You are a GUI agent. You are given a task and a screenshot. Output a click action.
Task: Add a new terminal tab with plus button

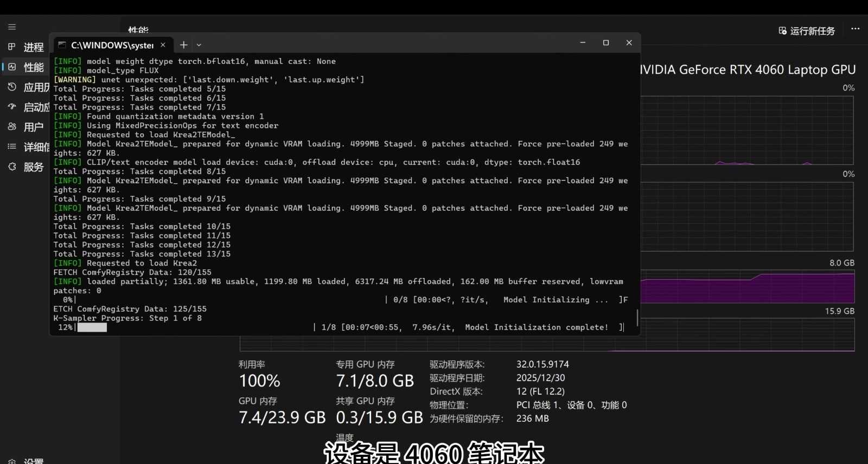[184, 45]
